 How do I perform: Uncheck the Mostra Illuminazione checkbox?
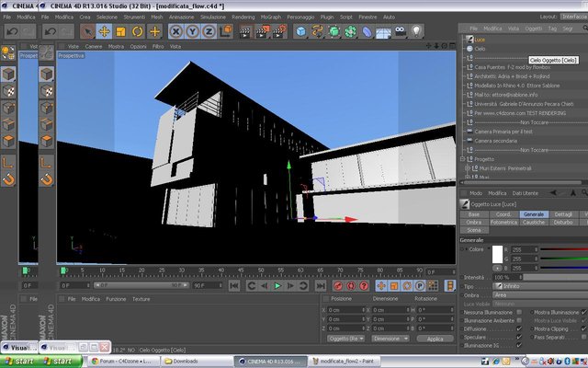click(583, 312)
